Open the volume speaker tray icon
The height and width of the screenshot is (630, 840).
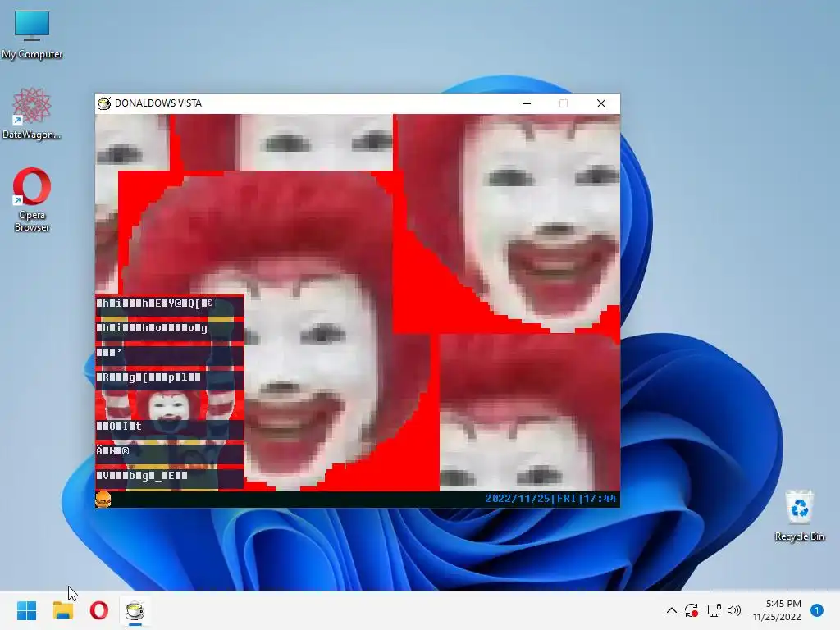pos(734,610)
